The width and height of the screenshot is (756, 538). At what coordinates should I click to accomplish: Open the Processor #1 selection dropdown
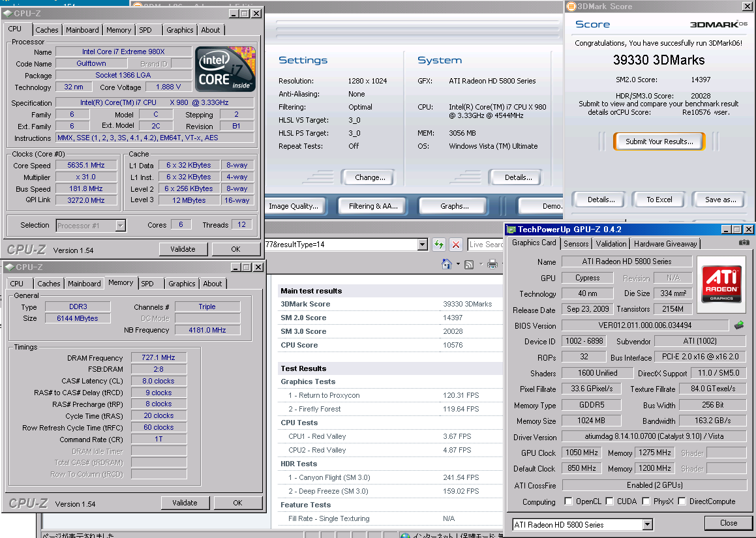[121, 225]
